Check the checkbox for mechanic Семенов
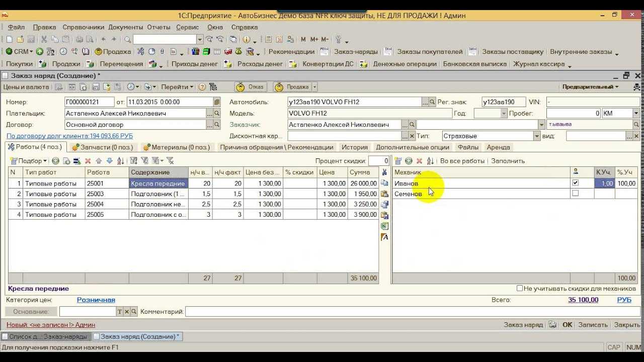Screen dimensions: 644x362 576,194
